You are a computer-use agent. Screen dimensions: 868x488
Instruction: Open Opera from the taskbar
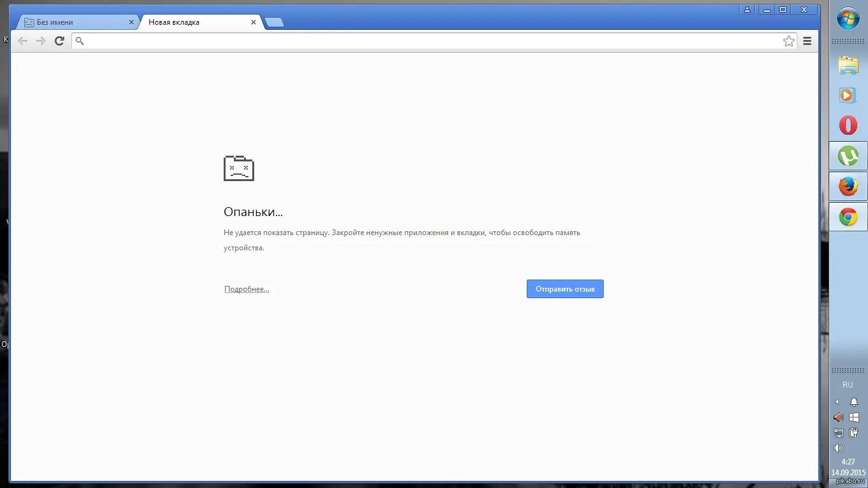[x=848, y=125]
